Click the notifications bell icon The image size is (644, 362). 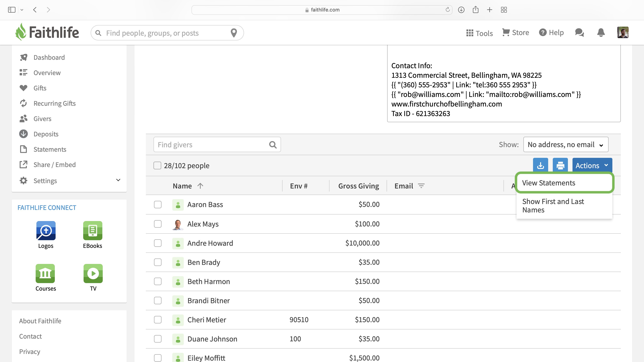(601, 33)
